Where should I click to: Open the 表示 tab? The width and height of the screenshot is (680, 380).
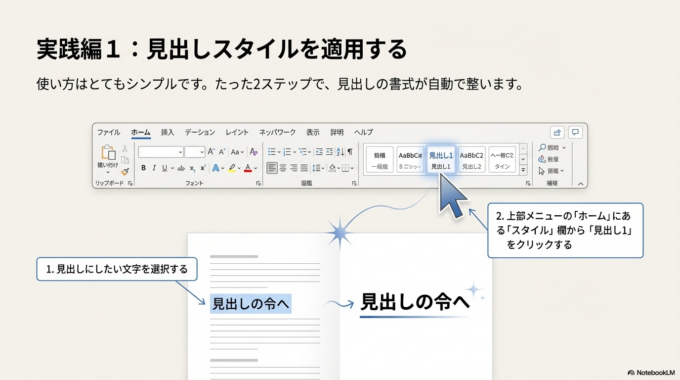coord(313,132)
